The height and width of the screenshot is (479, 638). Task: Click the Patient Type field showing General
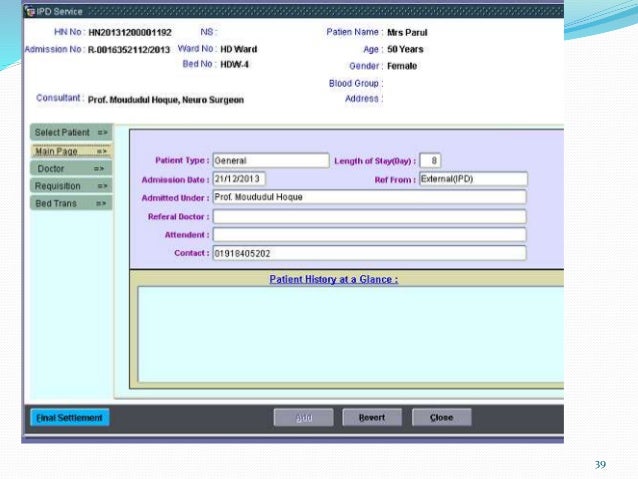coord(270,160)
